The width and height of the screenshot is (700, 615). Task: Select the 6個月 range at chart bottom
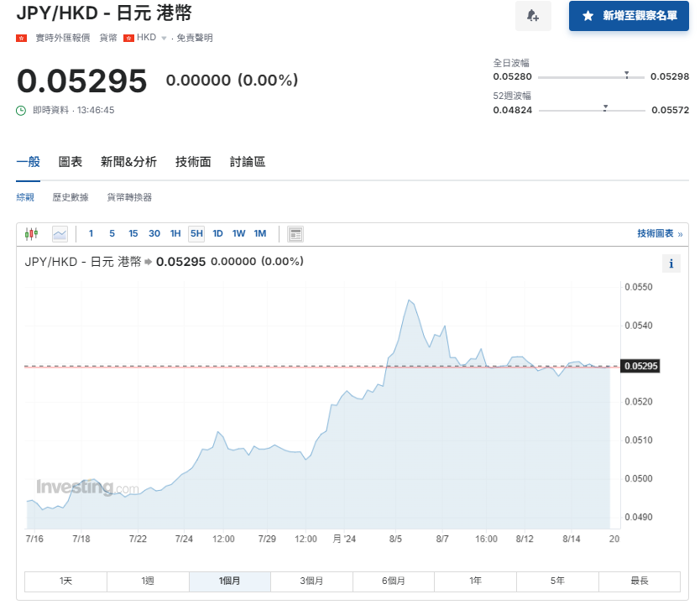(393, 581)
